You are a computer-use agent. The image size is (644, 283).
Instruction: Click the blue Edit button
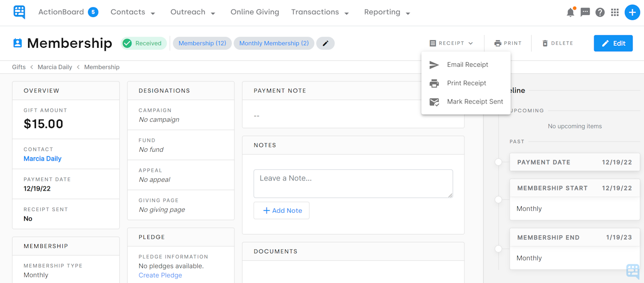pos(613,43)
